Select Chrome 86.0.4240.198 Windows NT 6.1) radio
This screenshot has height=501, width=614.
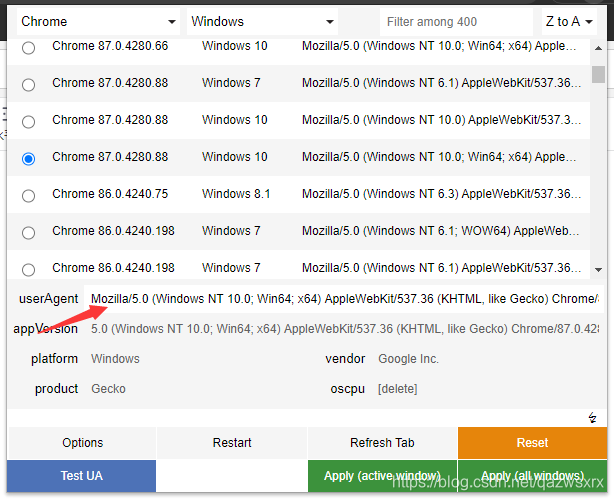click(x=28, y=269)
